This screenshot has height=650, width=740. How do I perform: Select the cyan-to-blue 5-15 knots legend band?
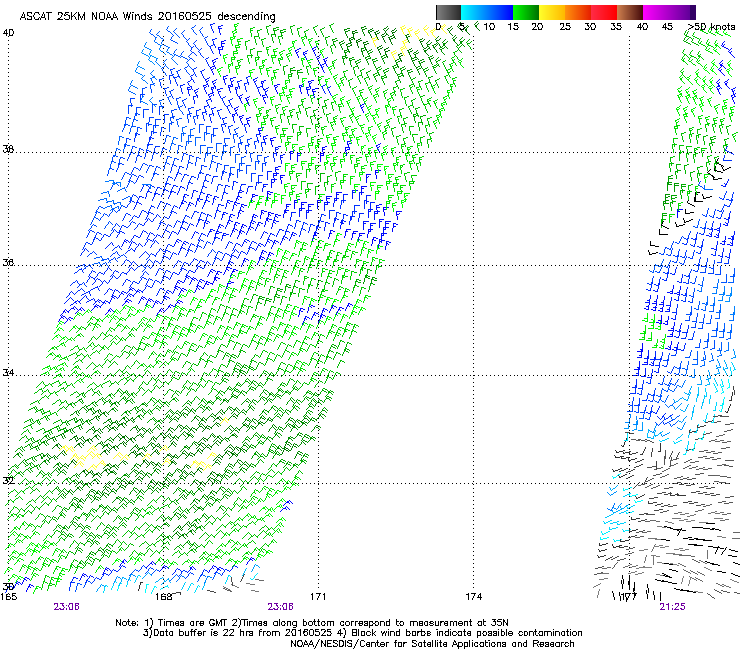click(x=487, y=12)
